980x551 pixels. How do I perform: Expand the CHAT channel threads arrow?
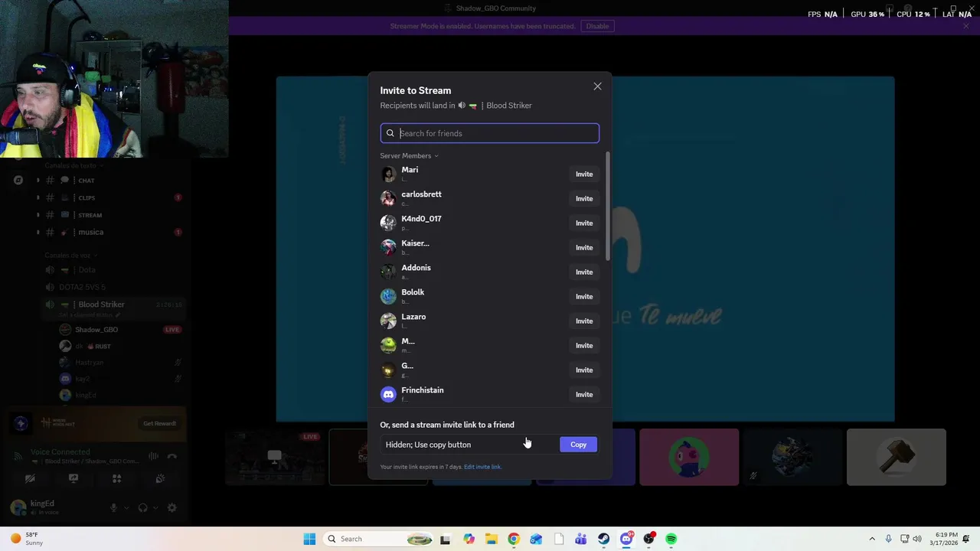(38, 181)
